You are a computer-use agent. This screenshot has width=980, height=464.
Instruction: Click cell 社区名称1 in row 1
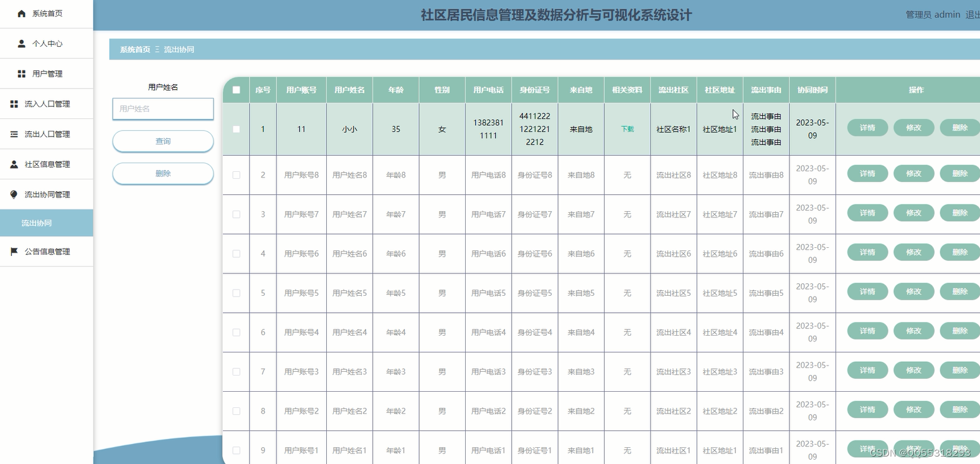[674, 129]
